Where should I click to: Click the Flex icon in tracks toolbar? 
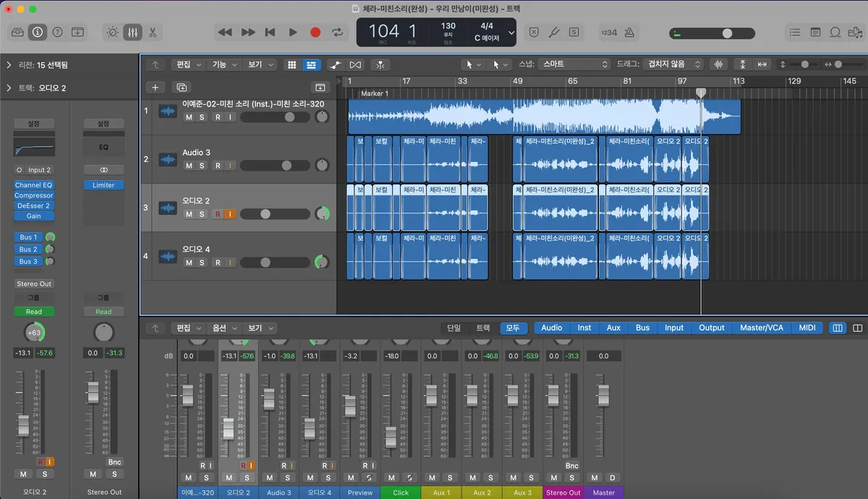click(x=355, y=64)
